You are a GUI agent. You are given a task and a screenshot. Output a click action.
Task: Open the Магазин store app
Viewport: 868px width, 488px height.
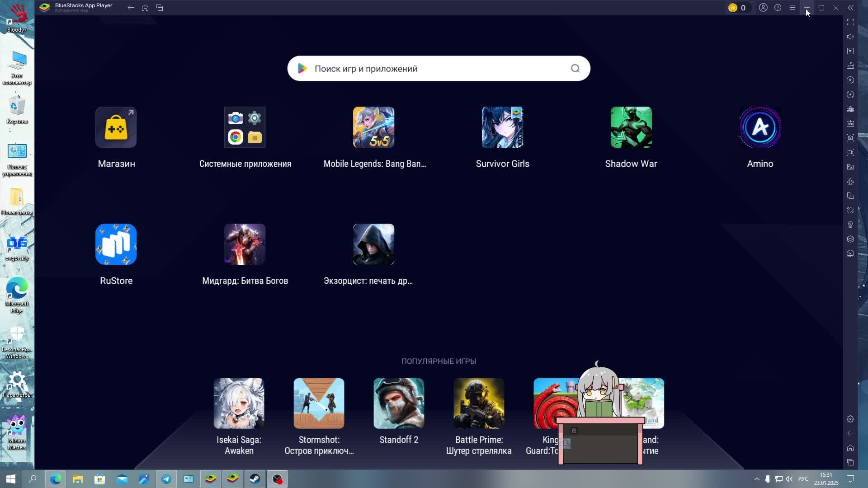pos(116,127)
